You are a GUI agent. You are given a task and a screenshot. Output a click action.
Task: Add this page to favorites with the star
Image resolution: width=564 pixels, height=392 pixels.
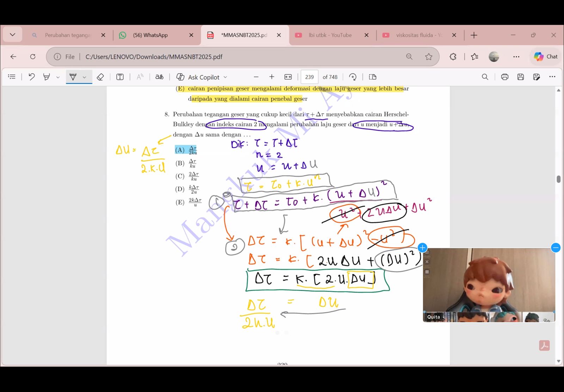[429, 57]
